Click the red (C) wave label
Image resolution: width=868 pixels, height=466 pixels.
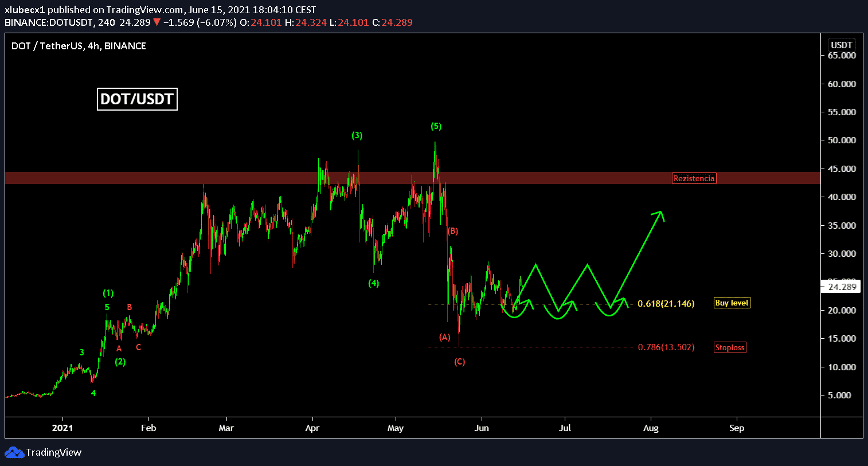[x=460, y=362]
